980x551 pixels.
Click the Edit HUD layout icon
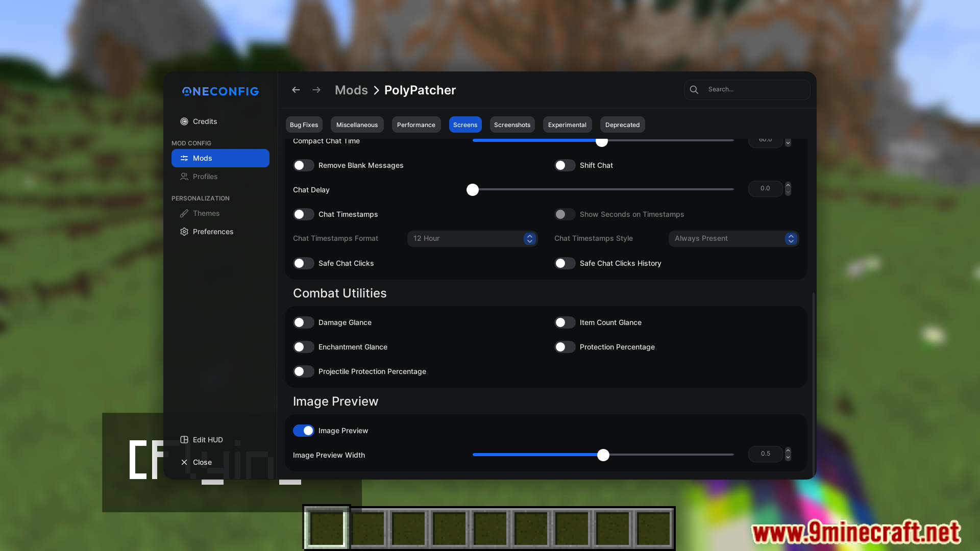tap(184, 440)
